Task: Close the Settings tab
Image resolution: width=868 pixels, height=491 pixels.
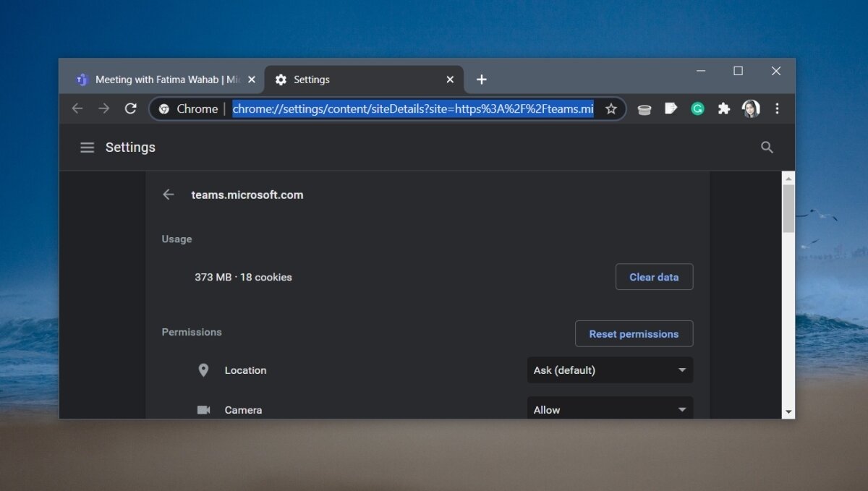Action: tap(450, 80)
